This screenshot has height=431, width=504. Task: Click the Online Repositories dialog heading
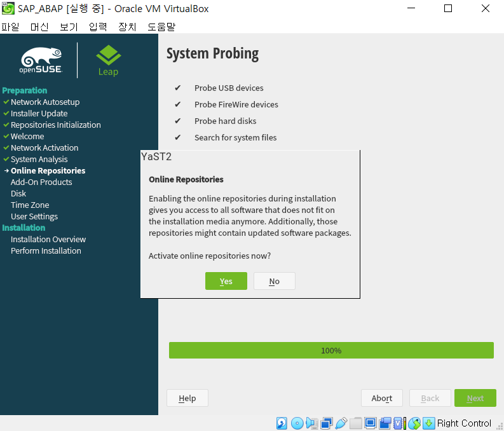[x=186, y=179]
